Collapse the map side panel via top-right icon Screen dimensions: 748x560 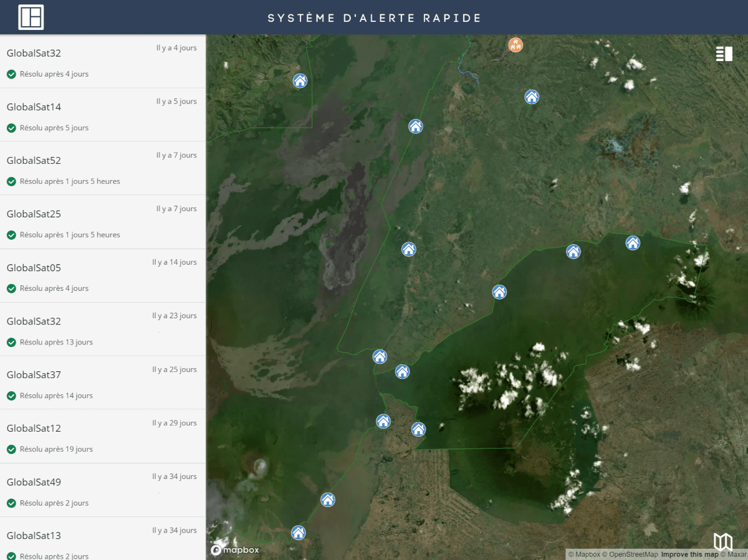tap(724, 54)
